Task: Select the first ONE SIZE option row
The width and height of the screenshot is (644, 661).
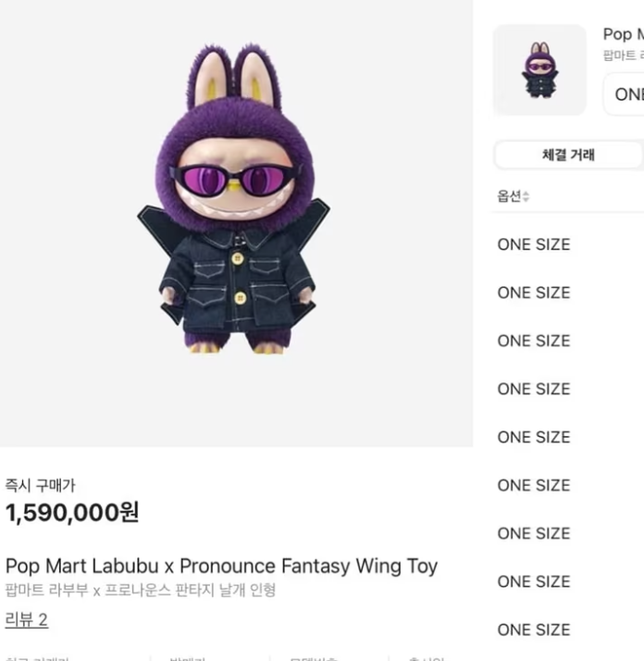Action: 534,244
